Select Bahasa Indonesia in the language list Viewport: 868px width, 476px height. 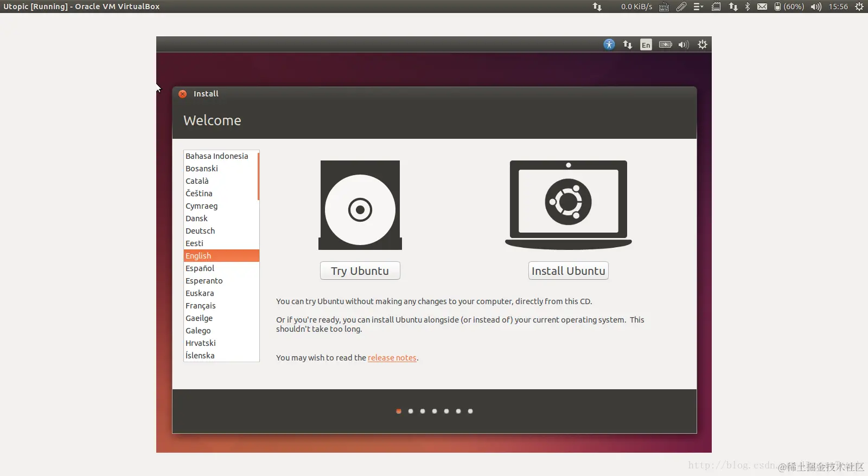pyautogui.click(x=221, y=156)
